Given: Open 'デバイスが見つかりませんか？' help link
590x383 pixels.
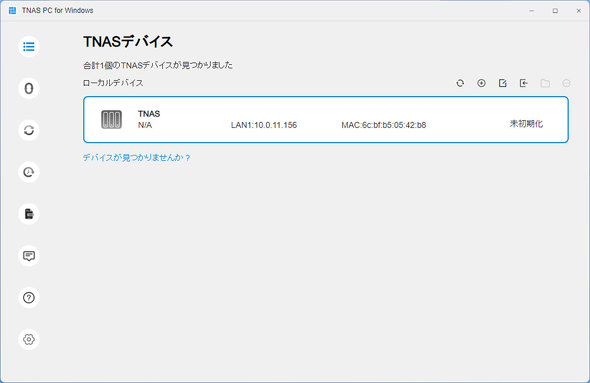Looking at the screenshot, I should coord(137,158).
